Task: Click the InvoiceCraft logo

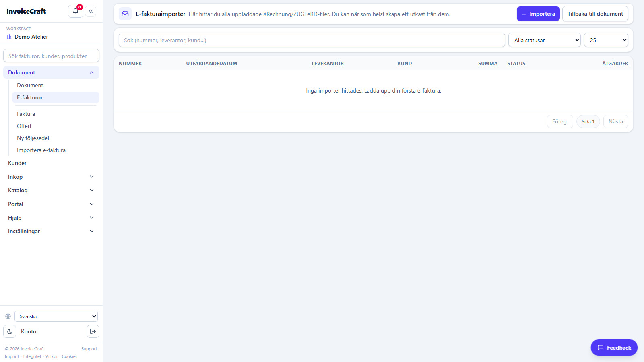Action: (x=26, y=11)
